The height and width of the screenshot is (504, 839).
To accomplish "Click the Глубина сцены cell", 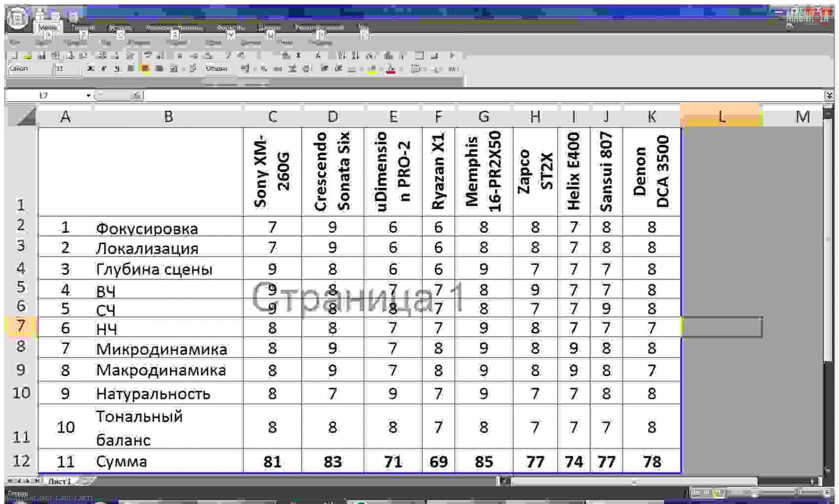I will pyautogui.click(x=168, y=269).
